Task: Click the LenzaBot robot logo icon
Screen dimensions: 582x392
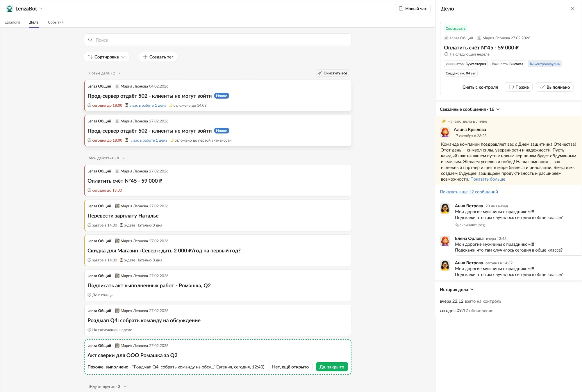Action: pyautogui.click(x=10, y=9)
